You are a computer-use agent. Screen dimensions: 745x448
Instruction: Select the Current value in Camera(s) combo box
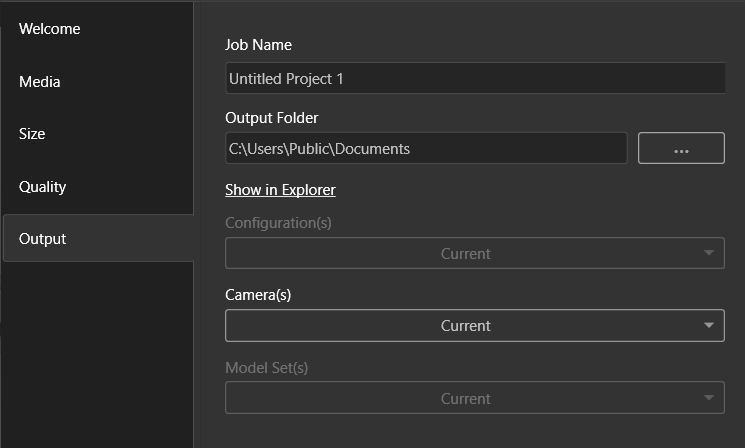(466, 326)
